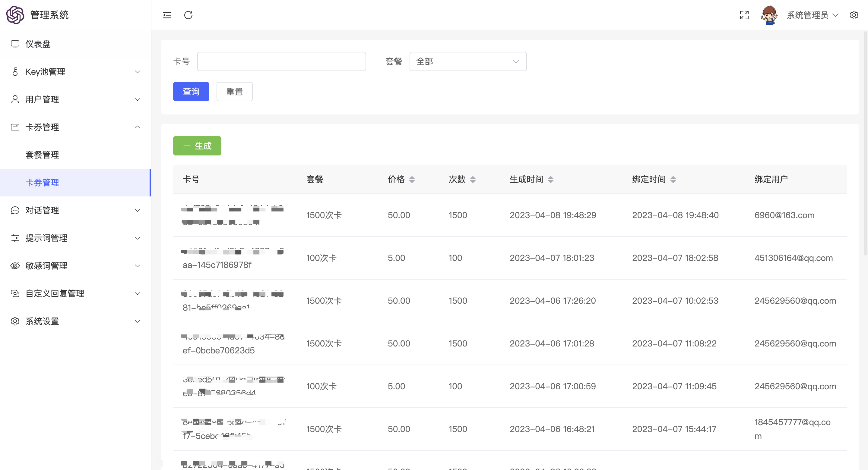Screen dimensions: 868x470
Task: Click the bound user 451306164@qq.com
Action: click(794, 258)
